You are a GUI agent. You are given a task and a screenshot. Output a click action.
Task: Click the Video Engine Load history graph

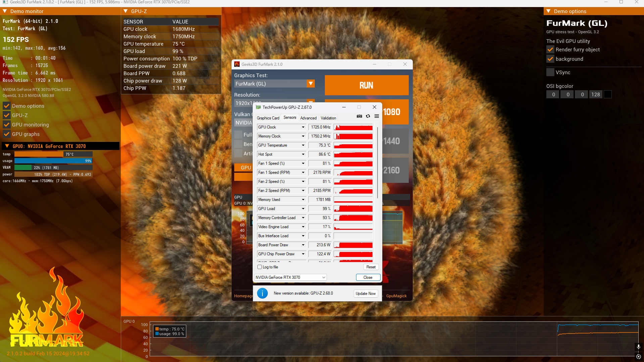tap(353, 227)
